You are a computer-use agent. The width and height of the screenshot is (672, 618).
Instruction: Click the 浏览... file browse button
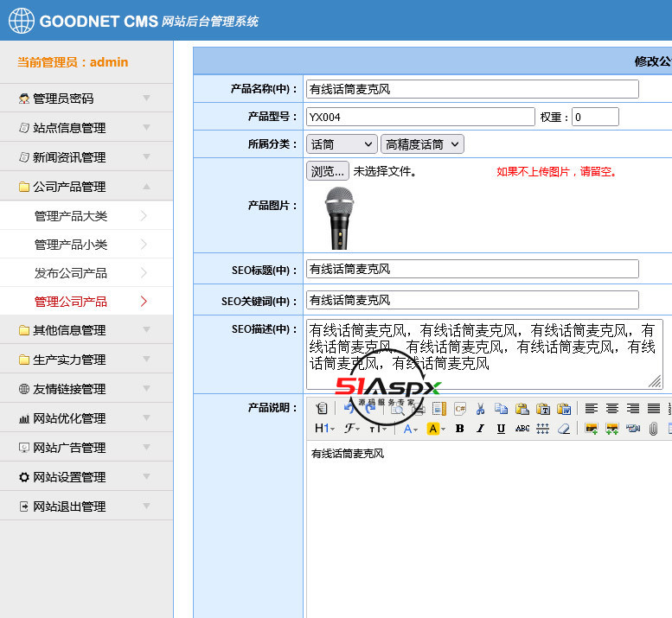coord(328,171)
